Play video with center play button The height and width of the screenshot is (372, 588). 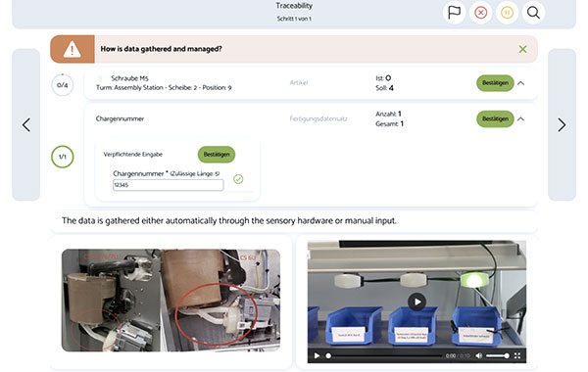coord(416,302)
